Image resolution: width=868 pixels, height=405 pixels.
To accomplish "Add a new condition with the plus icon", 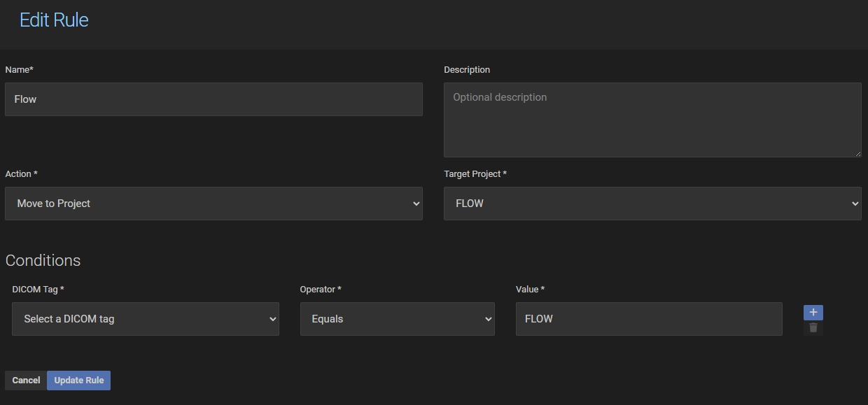I will (x=813, y=313).
